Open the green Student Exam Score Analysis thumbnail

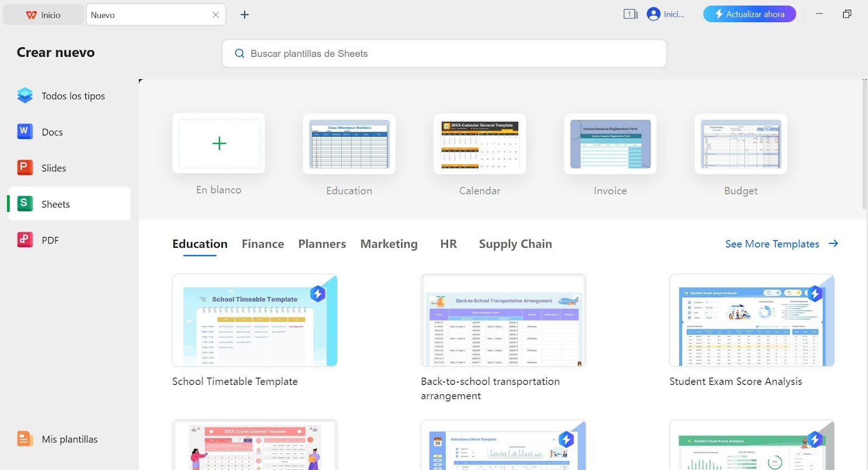[751, 445]
